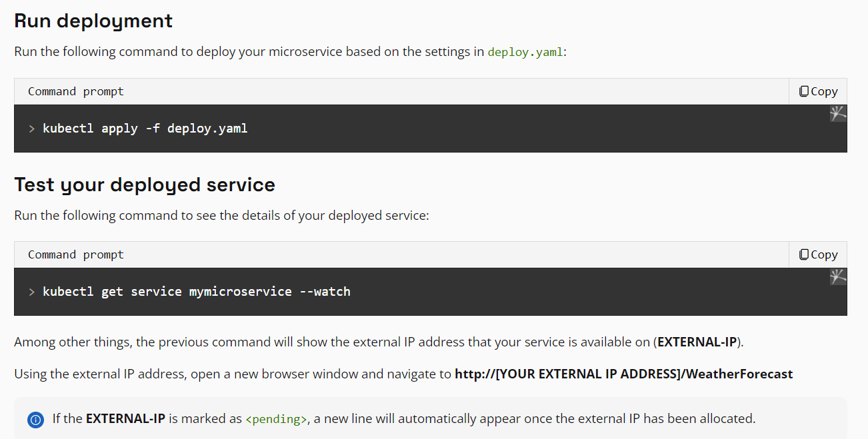The image size is (868, 439).
Task: Click the Test your deployed service heading
Action: coord(145,185)
